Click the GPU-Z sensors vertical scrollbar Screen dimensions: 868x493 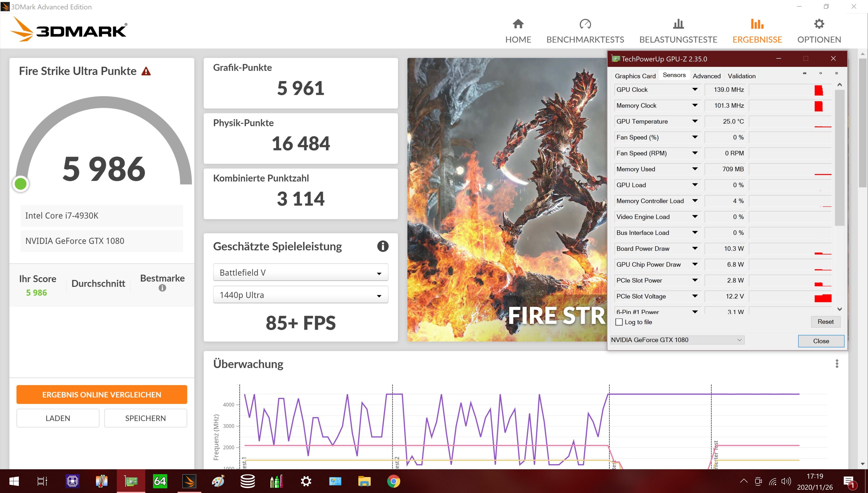839,158
